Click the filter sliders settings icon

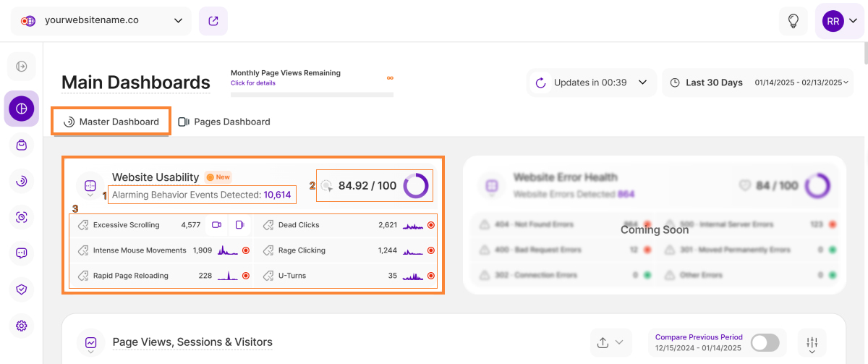[812, 343]
